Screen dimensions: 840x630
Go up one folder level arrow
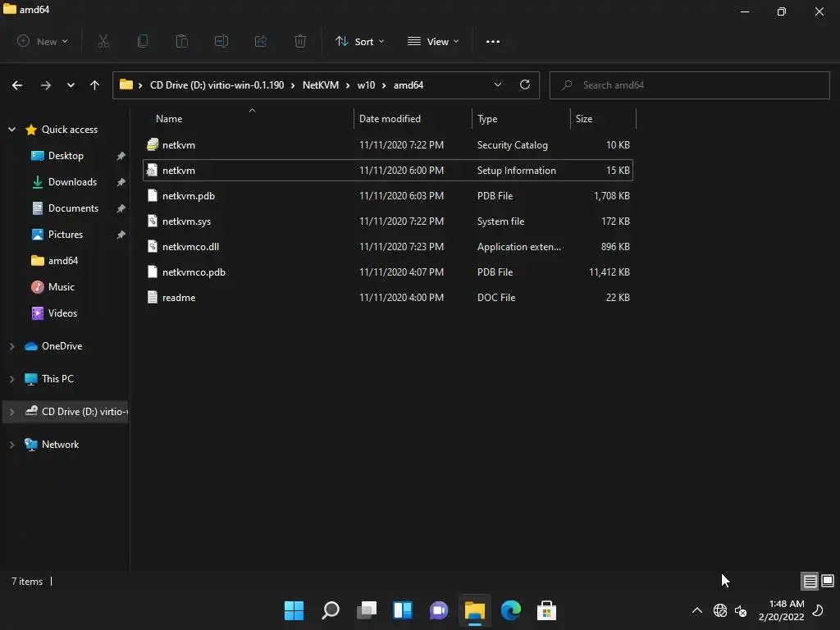coord(95,85)
